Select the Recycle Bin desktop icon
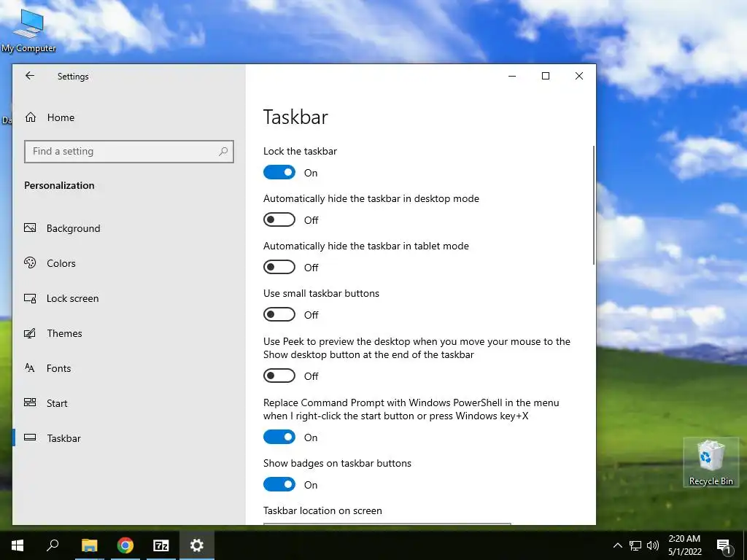Image resolution: width=747 pixels, height=560 pixels. (711, 462)
